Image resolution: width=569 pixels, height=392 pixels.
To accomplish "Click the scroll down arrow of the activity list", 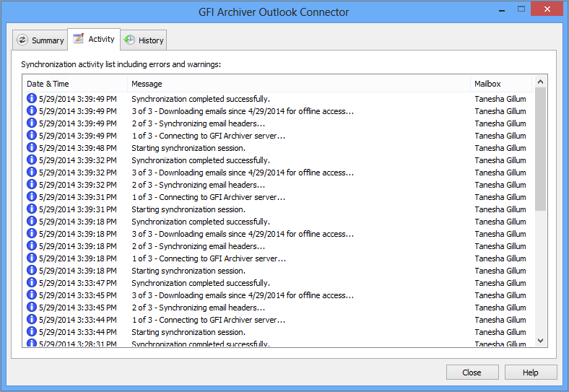I will point(540,341).
